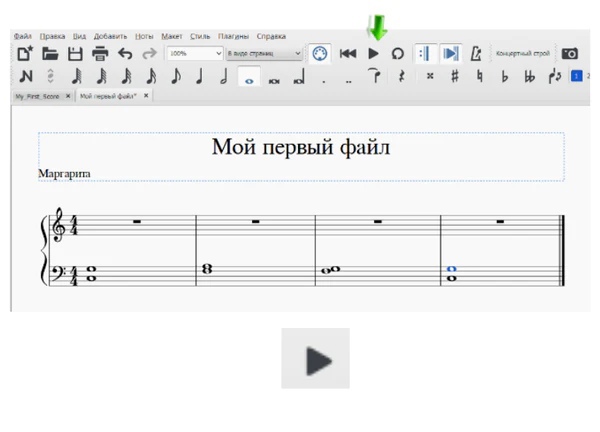This screenshot has width=600, height=432.
Task: Select the half note duration
Action: tap(224, 76)
